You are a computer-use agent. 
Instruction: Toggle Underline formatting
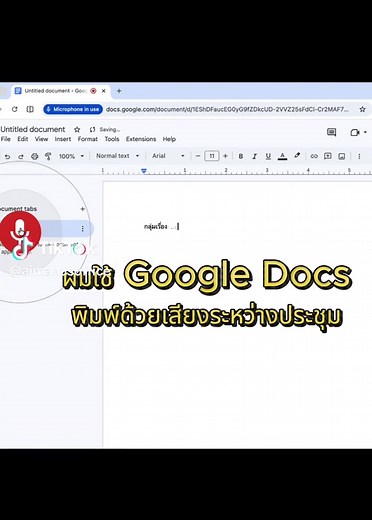tap(268, 156)
